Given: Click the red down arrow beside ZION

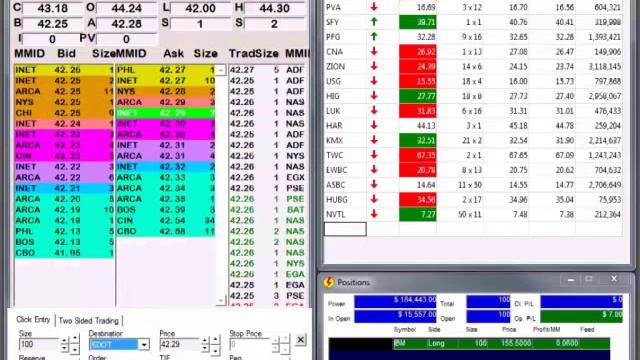Looking at the screenshot, I should point(374,66).
